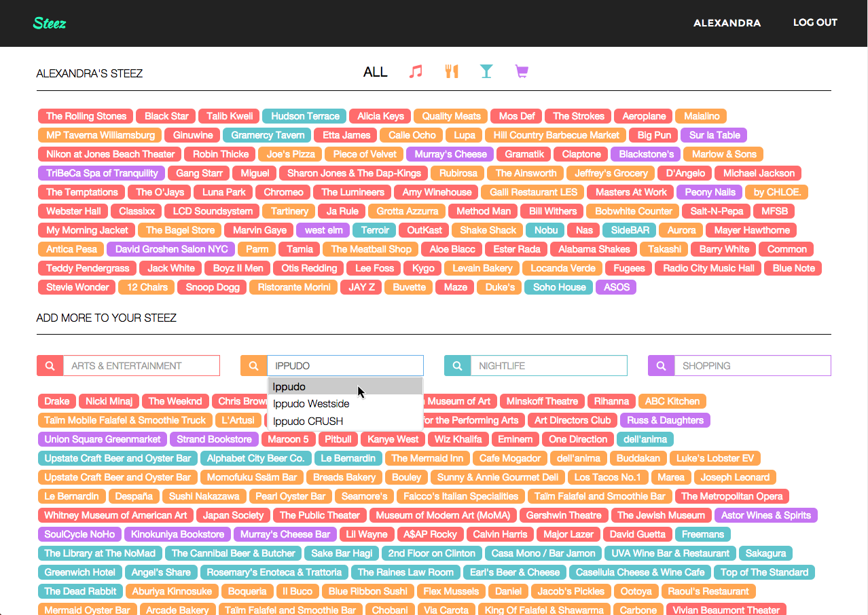
Task: Add the ABC Kitchen suggestion
Action: (672, 401)
